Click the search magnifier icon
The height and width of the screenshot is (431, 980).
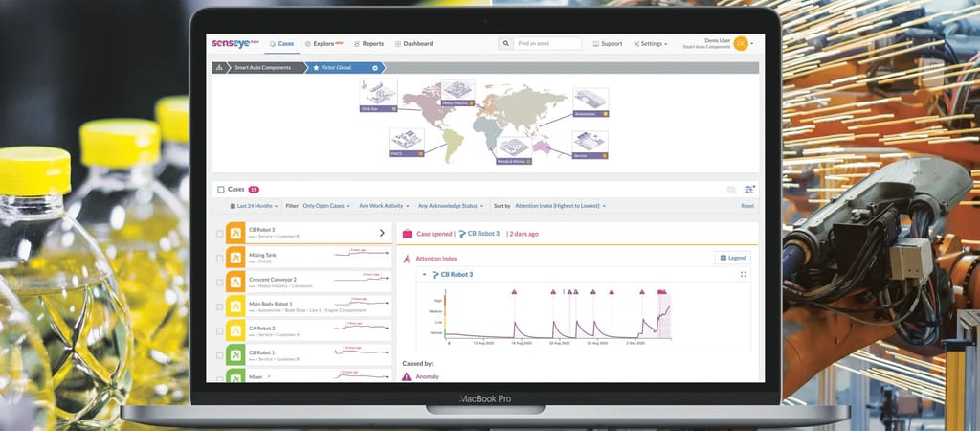505,43
